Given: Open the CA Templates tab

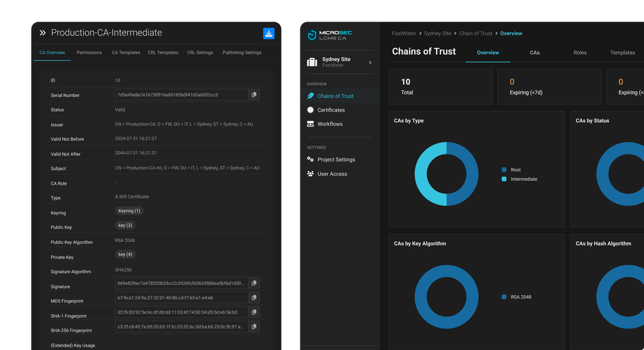Looking at the screenshot, I should pyautogui.click(x=126, y=52).
